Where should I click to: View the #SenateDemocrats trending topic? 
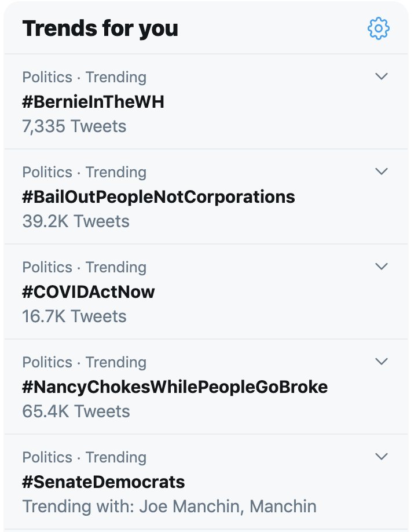click(104, 482)
